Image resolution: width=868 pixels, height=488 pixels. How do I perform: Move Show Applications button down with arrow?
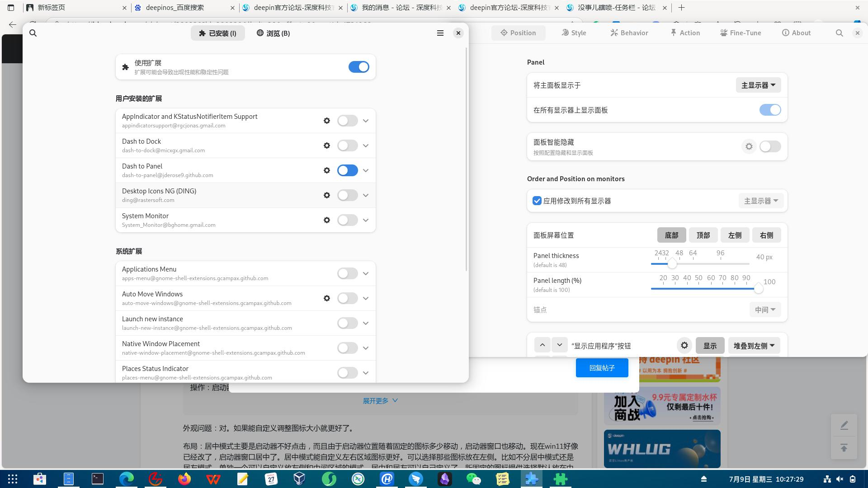560,345
